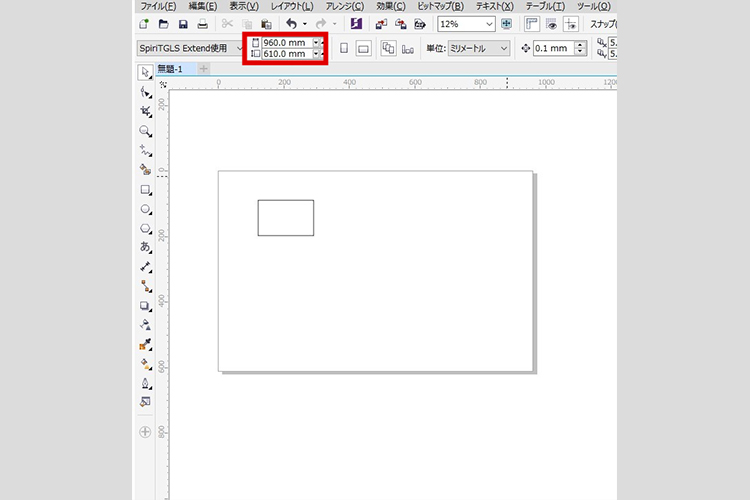The image size is (750, 500).
Task: Open the ビットマップ(B) menu
Action: [441, 6]
